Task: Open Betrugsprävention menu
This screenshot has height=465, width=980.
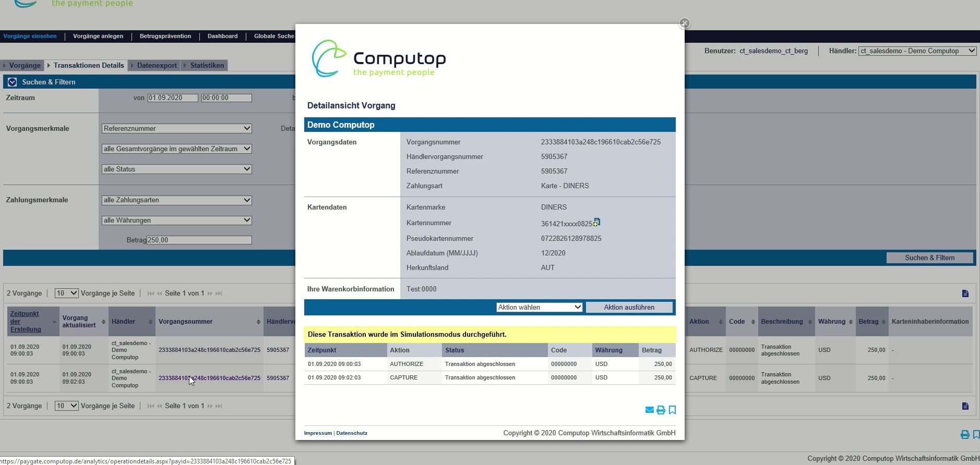Action: click(165, 36)
